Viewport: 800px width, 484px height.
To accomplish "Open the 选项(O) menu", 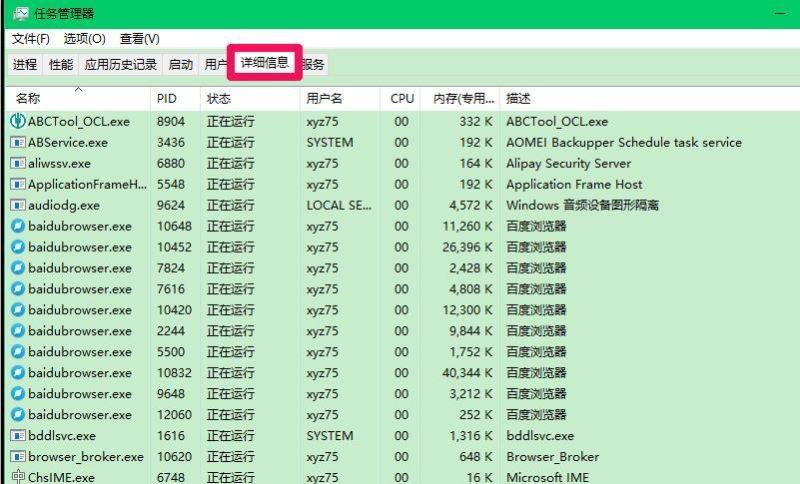I will click(85, 39).
